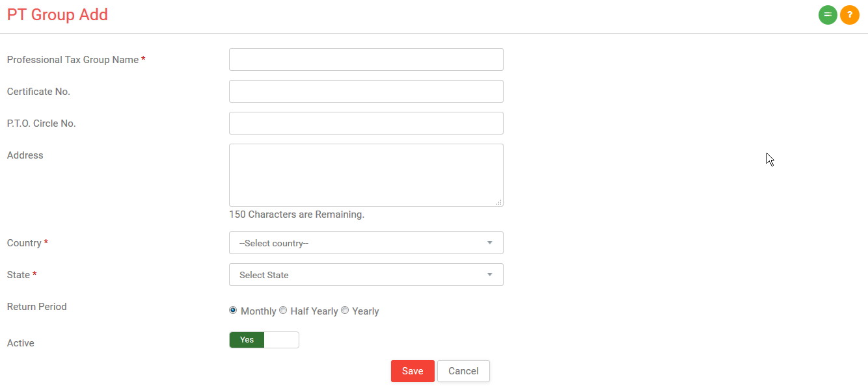This screenshot has height=388, width=868.
Task: Click the Cancel button
Action: point(463,371)
